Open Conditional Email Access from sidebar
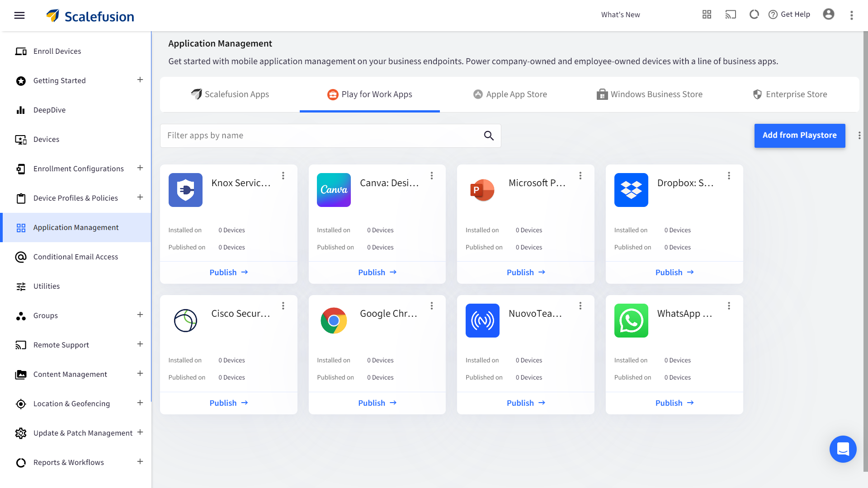 click(75, 257)
